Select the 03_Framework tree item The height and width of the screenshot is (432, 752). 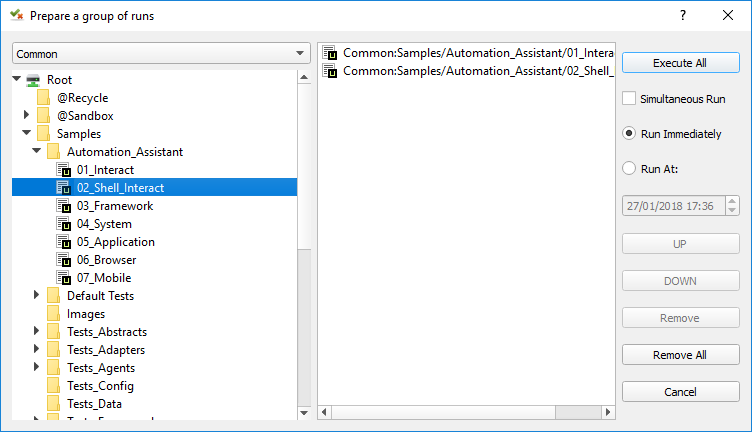[x=115, y=206]
